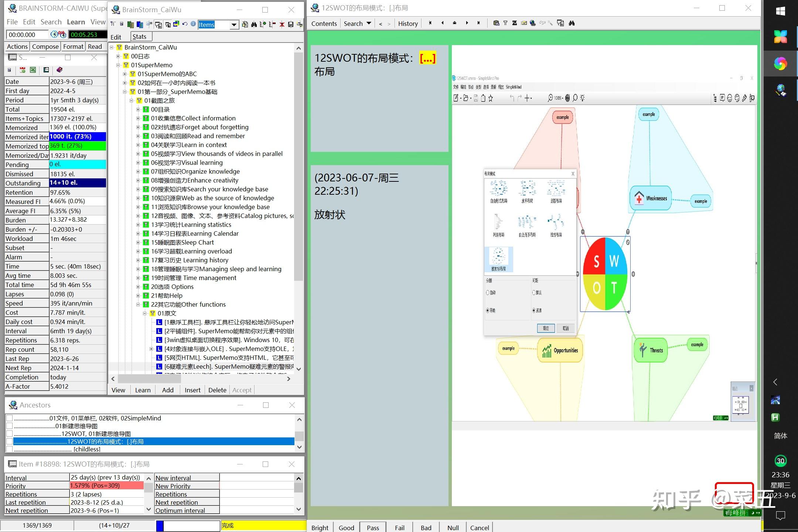Screen dimensions: 798x532
Task: Click the globe link icon in element window toolbar
Action: 533,23
